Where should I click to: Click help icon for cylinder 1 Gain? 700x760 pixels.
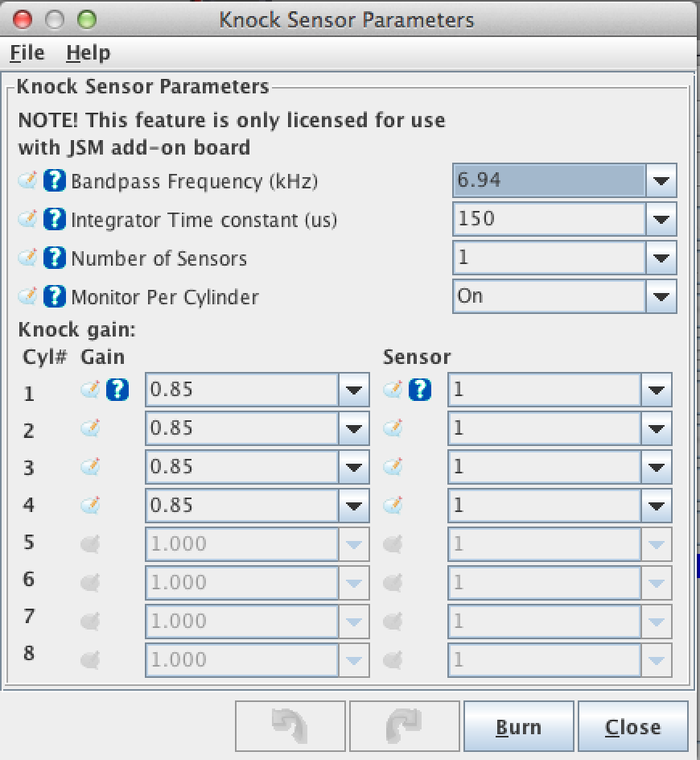pos(117,390)
